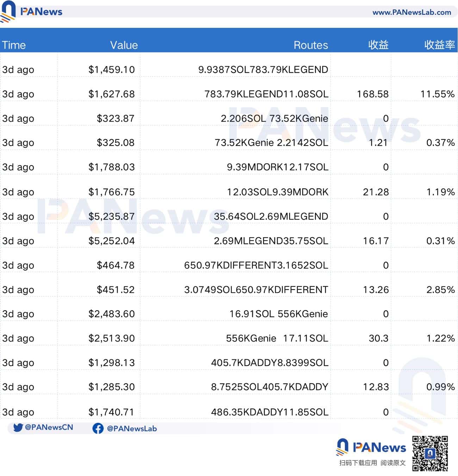Click the yield rate 1.22%
This screenshot has height=476, width=458.
440,338
